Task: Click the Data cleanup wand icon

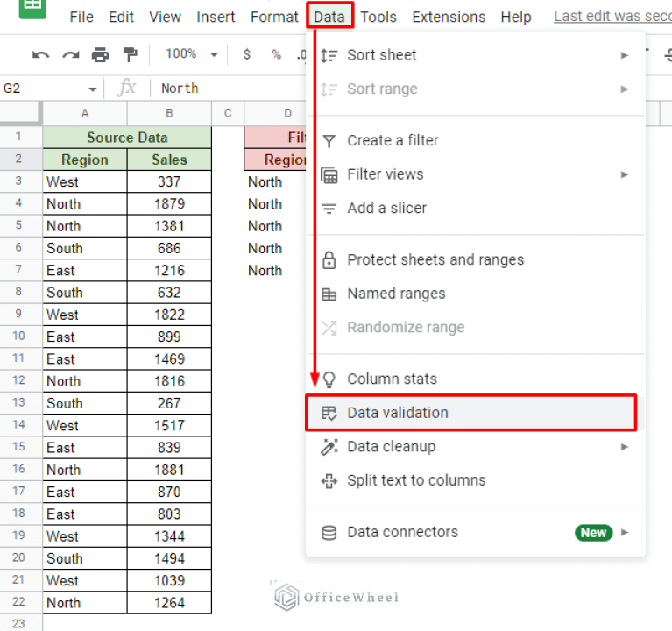Action: click(x=329, y=447)
